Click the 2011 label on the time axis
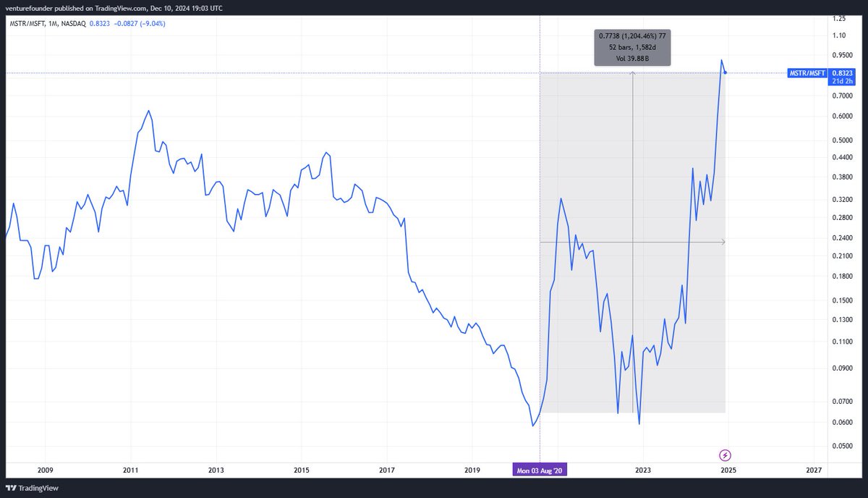 pos(130,470)
